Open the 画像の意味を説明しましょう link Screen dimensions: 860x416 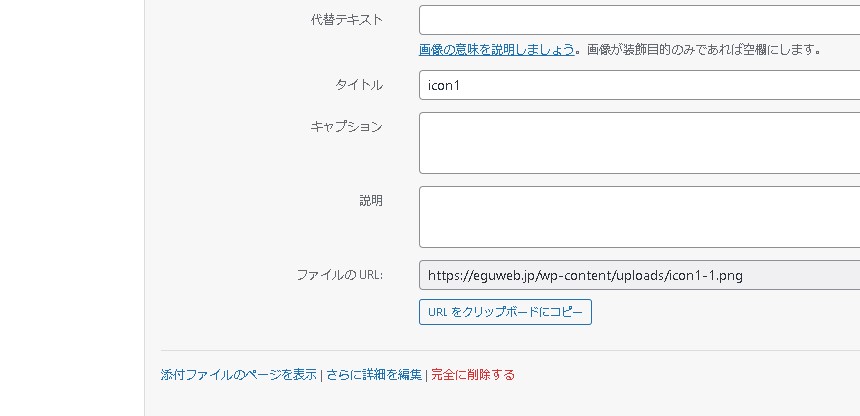tap(496, 49)
